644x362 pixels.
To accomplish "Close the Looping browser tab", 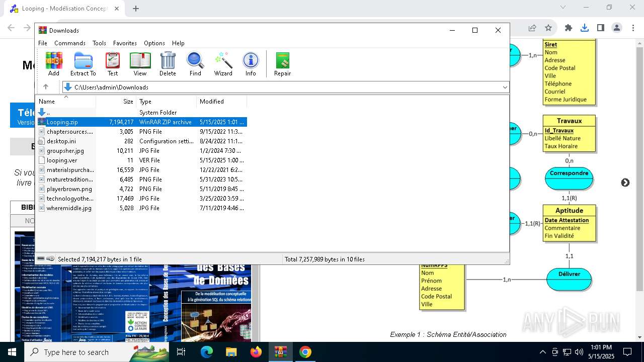I will click(117, 9).
